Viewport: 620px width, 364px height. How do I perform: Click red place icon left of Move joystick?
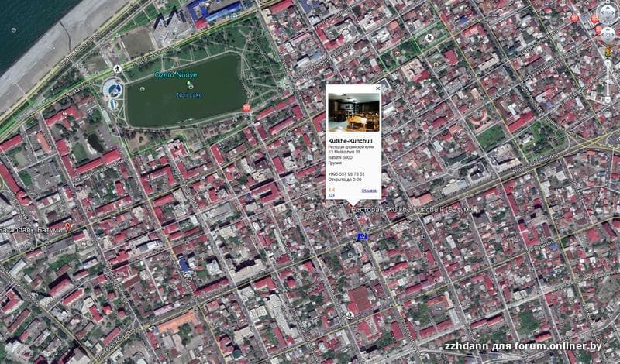(x=598, y=29)
